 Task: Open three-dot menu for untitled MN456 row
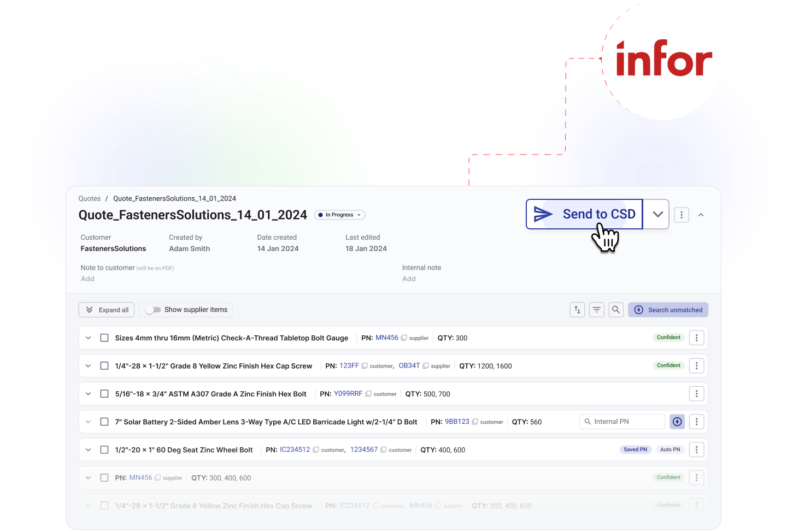click(696, 478)
